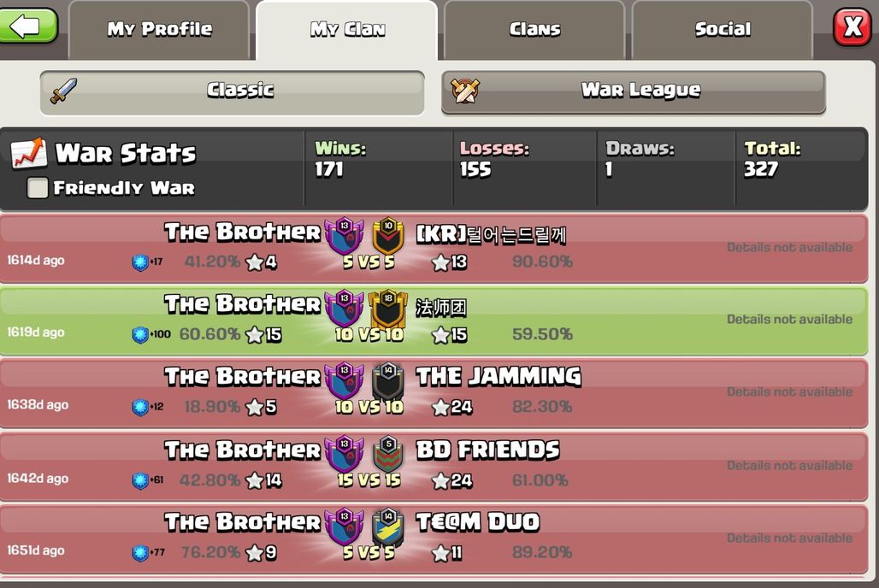Click the sword icon on Classic button
The image size is (879, 588).
click(63, 91)
